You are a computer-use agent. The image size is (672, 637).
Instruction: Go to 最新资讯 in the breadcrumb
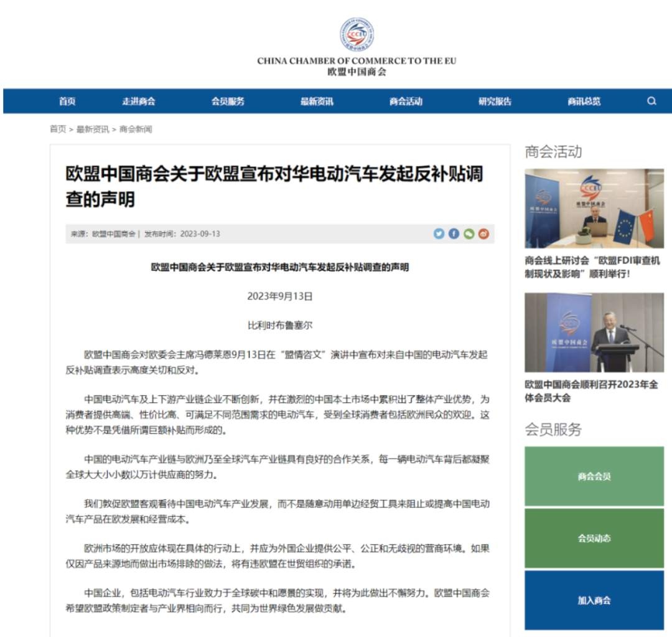click(x=93, y=129)
